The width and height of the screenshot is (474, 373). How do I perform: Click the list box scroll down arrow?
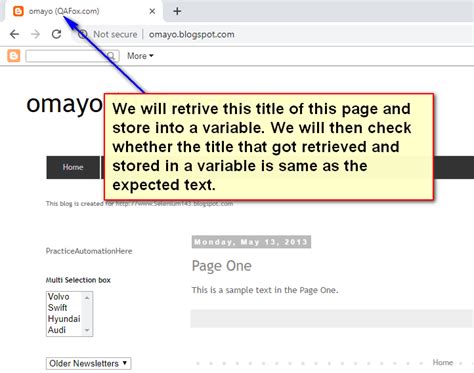pos(87,330)
